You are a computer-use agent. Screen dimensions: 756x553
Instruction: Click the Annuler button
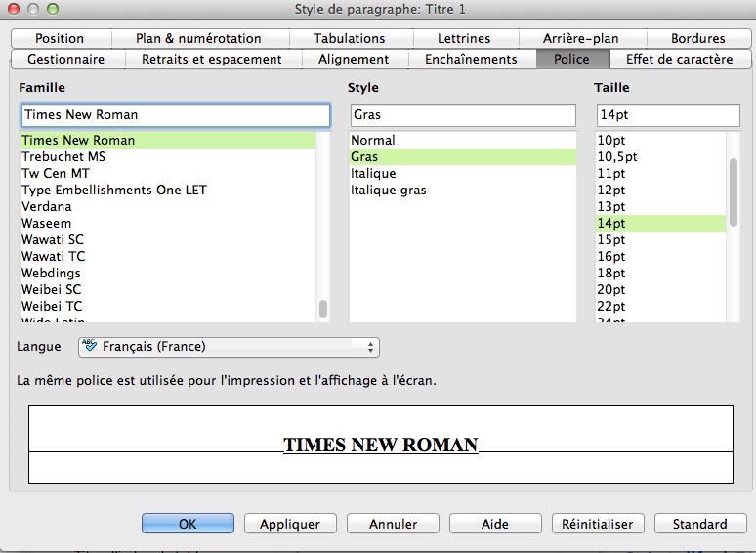point(393,524)
